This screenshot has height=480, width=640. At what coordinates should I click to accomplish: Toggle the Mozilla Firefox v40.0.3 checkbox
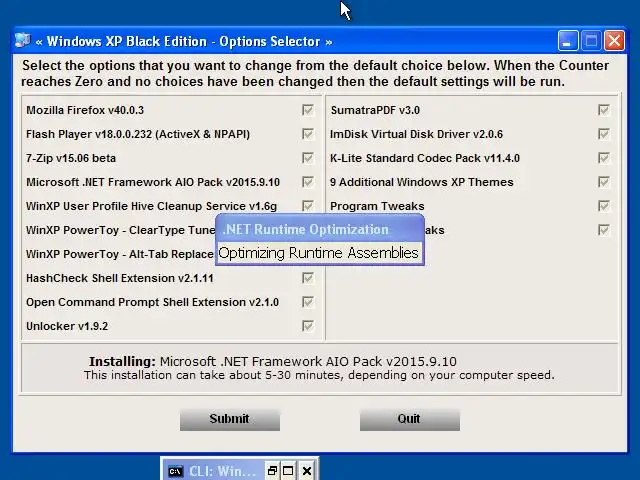coord(308,110)
